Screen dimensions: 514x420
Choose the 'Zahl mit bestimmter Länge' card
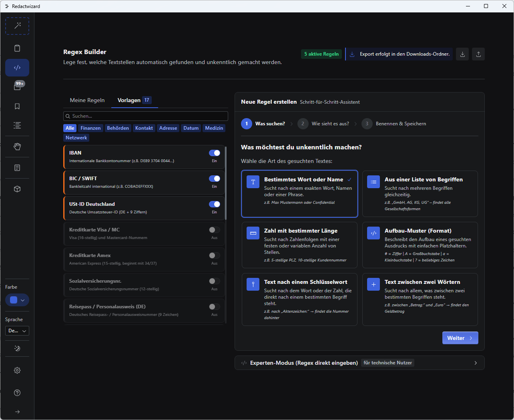(299, 245)
